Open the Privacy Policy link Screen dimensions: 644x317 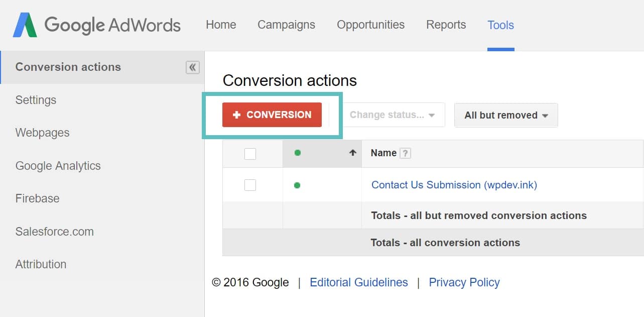point(464,282)
